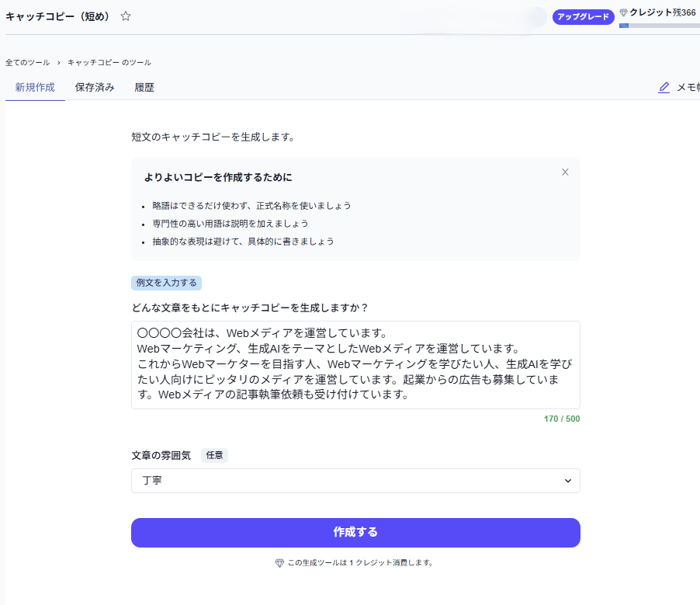Image resolution: width=700 pixels, height=605 pixels.
Task: Click the breadcrumb chevron separator
Action: (x=58, y=63)
